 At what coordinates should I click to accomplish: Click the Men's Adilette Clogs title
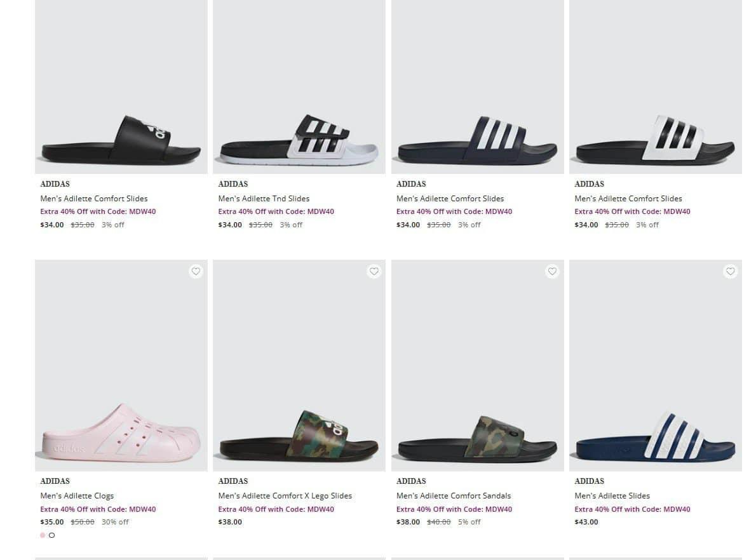tap(77, 496)
